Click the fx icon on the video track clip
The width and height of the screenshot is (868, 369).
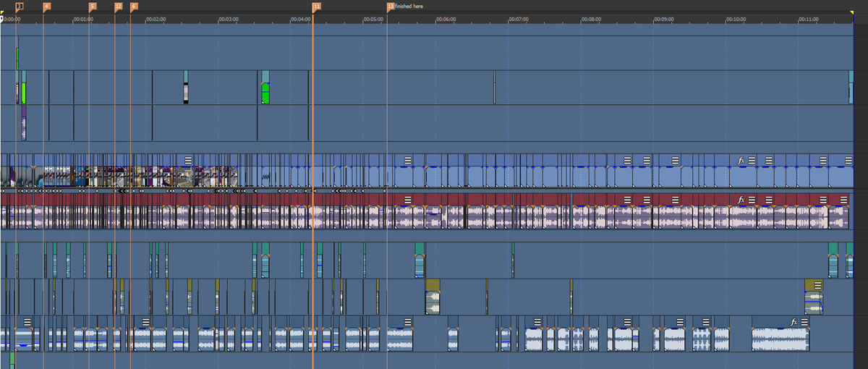(x=741, y=160)
